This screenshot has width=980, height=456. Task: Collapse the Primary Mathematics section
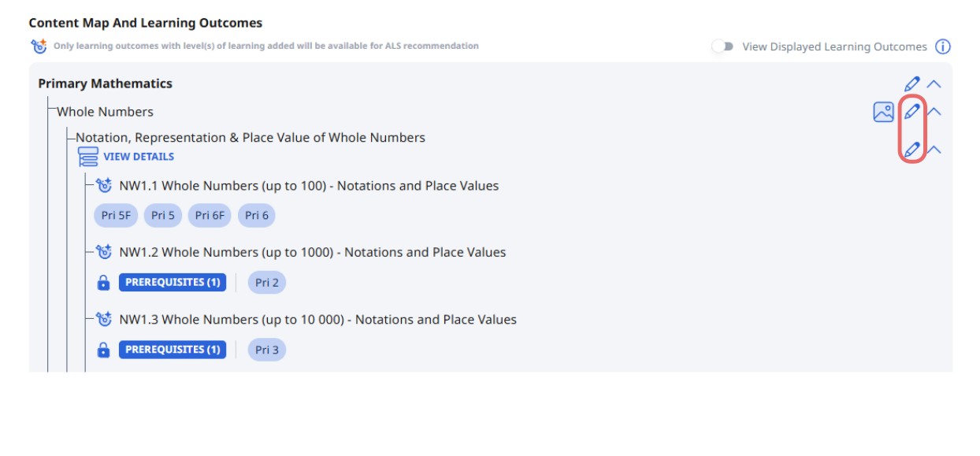(x=934, y=83)
